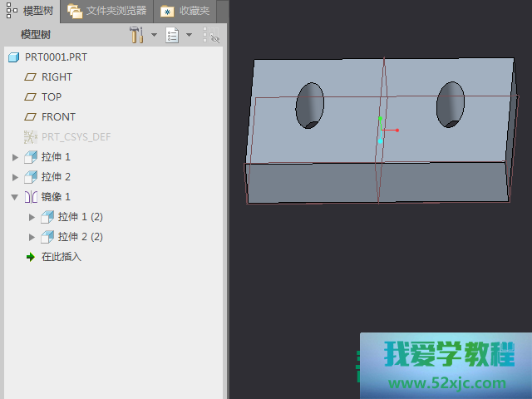The image size is (532, 399).
Task: Click the 镜像 1 mirror feature icon
Action: (31, 197)
